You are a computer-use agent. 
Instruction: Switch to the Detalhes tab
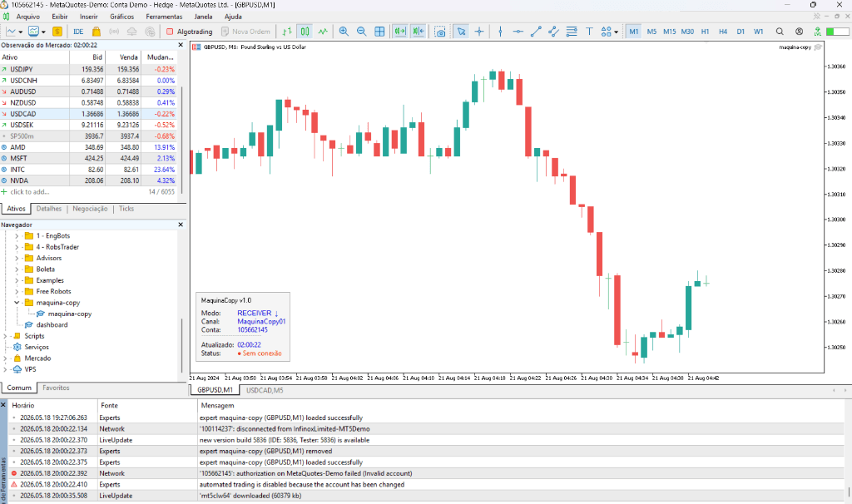tap(49, 209)
